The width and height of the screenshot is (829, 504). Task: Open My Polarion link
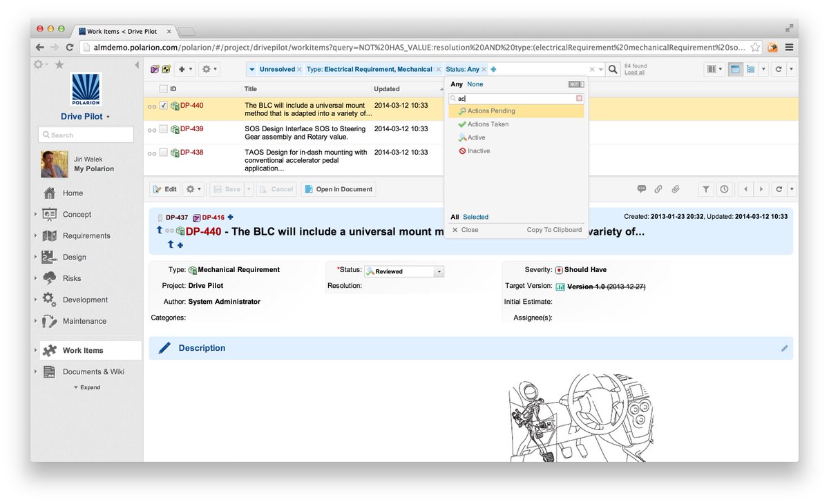click(94, 169)
